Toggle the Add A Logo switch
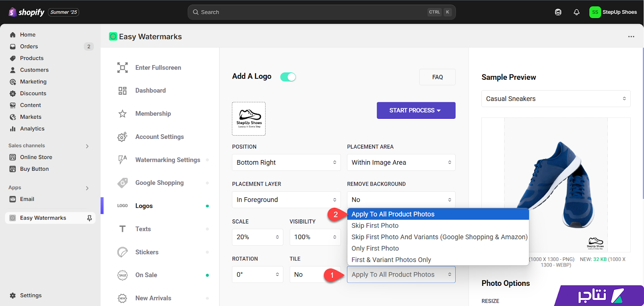Image resolution: width=644 pixels, height=306 pixels. [288, 77]
